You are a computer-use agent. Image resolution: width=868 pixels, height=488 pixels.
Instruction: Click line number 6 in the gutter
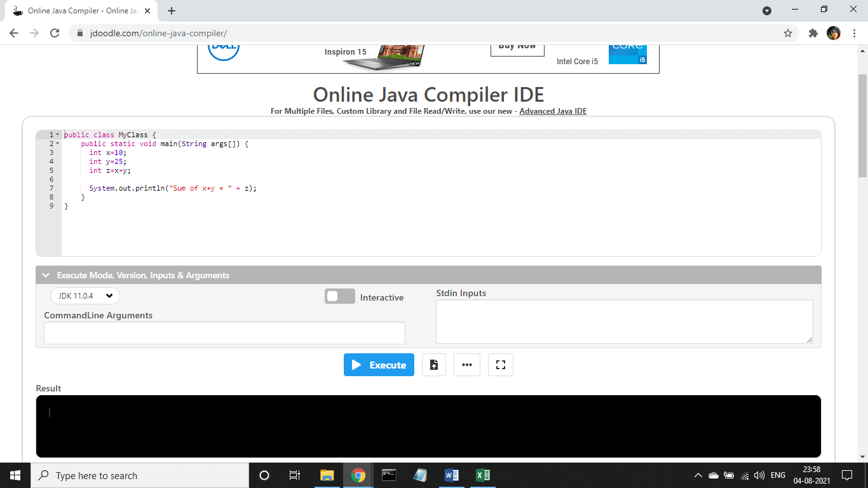51,179
